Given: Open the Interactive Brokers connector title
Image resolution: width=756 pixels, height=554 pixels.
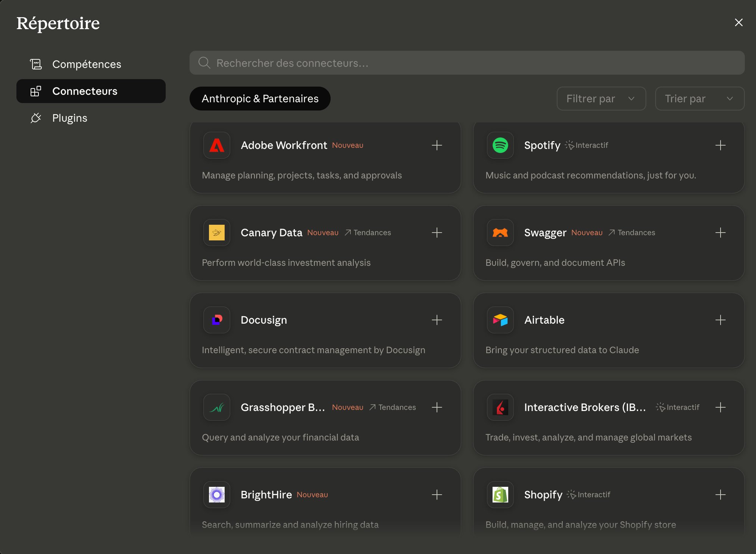Looking at the screenshot, I should click(585, 407).
